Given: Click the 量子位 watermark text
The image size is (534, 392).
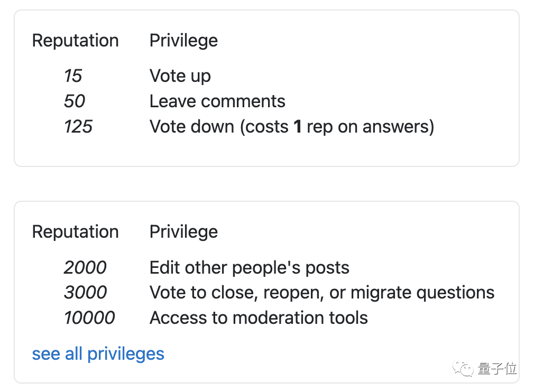Looking at the screenshot, I should (x=496, y=369).
